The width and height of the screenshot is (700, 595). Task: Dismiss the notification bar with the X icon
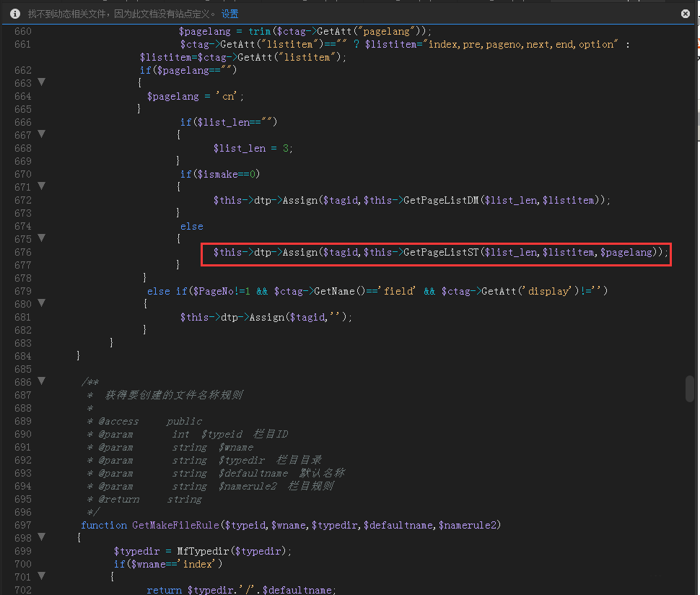point(685,14)
